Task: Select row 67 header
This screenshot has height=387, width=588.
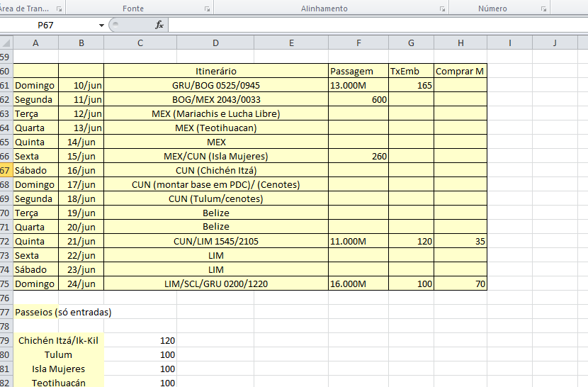Action: (x=6, y=170)
